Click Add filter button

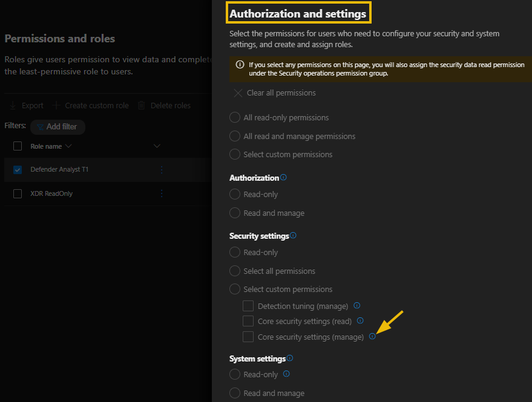click(x=57, y=127)
